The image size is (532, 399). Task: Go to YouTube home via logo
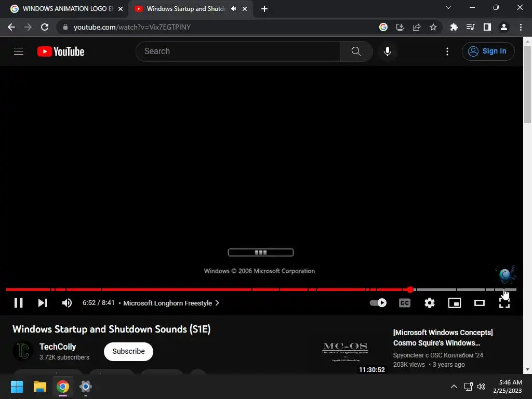pos(61,51)
